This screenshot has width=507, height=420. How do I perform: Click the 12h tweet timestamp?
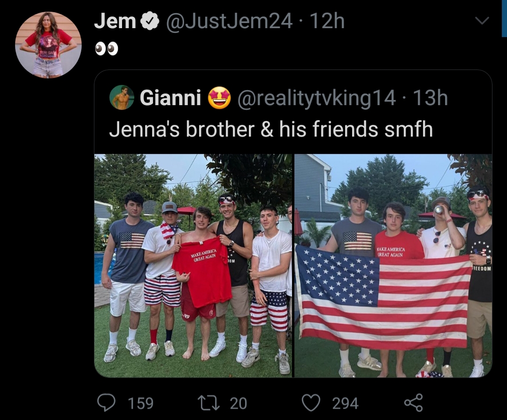point(327,21)
